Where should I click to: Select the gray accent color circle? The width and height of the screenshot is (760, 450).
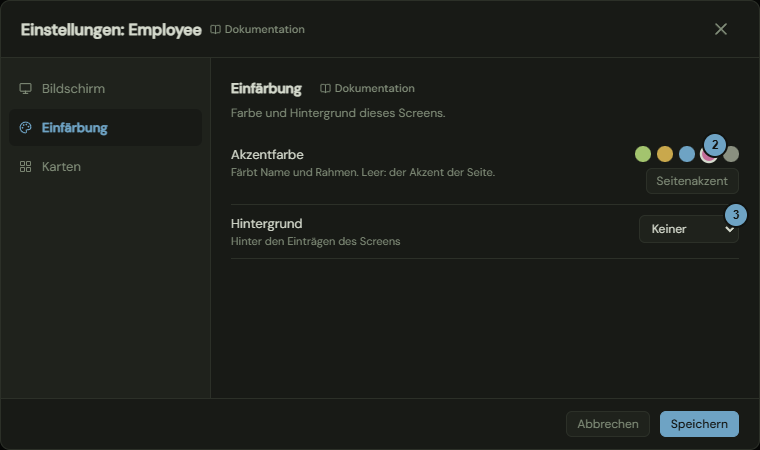tap(731, 154)
